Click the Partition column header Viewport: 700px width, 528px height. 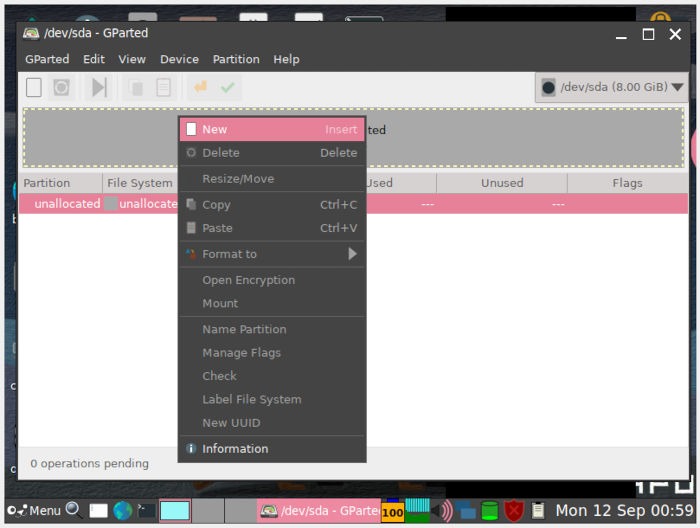tap(61, 183)
